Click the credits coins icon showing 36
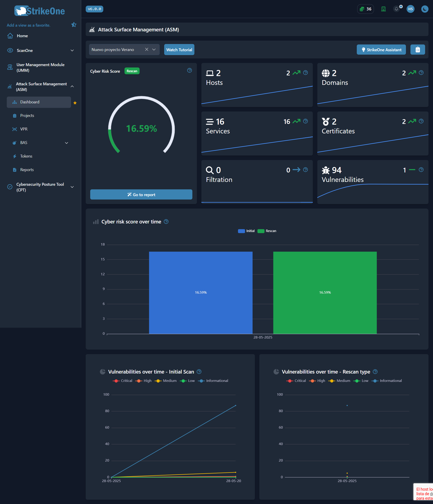433x504 pixels. pos(365,9)
